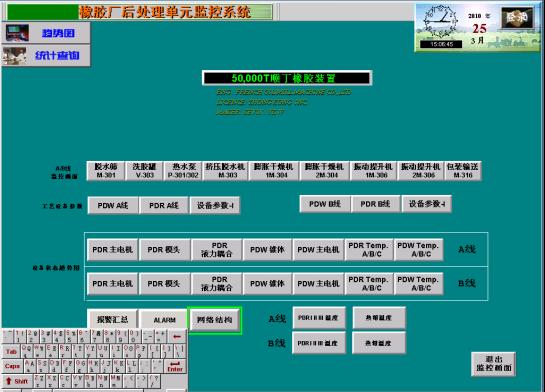Click the Tab key on on-screen keyboard
The width and height of the screenshot is (545, 392).
point(11,351)
